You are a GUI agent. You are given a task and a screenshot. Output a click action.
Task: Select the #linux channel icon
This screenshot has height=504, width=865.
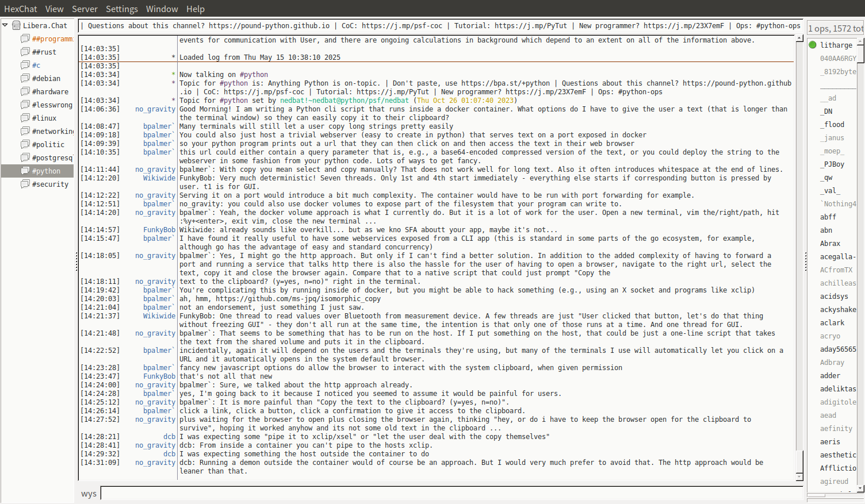(25, 118)
